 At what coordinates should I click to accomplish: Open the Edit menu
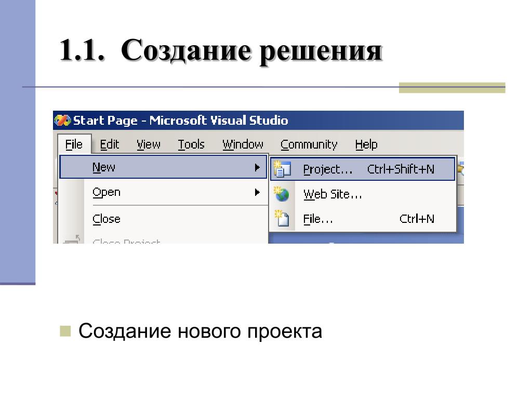109,144
